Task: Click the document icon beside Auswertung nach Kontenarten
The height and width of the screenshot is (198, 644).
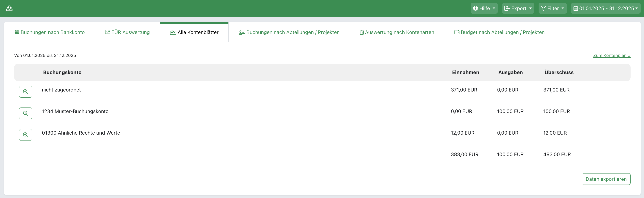Action: pos(361,32)
